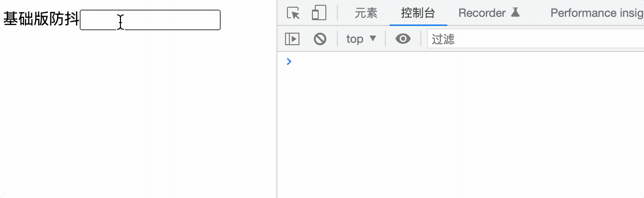The height and width of the screenshot is (198, 644).
Task: Open the Performance insights tab
Action: click(597, 13)
